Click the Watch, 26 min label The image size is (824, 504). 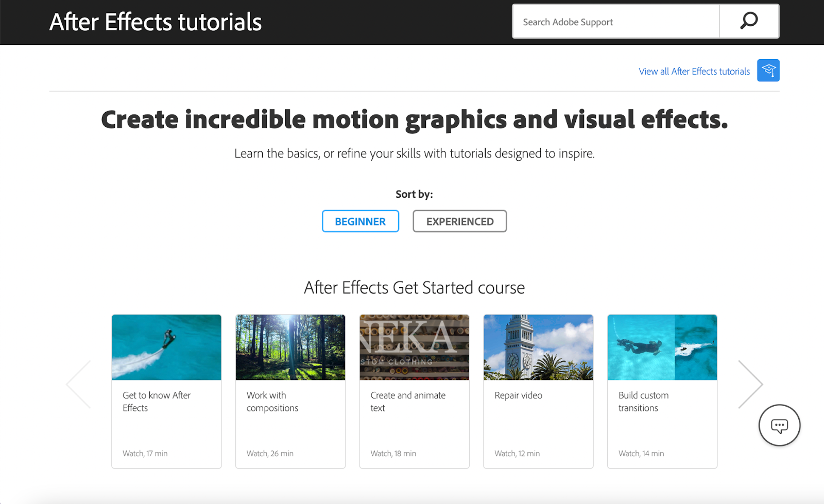coord(269,453)
